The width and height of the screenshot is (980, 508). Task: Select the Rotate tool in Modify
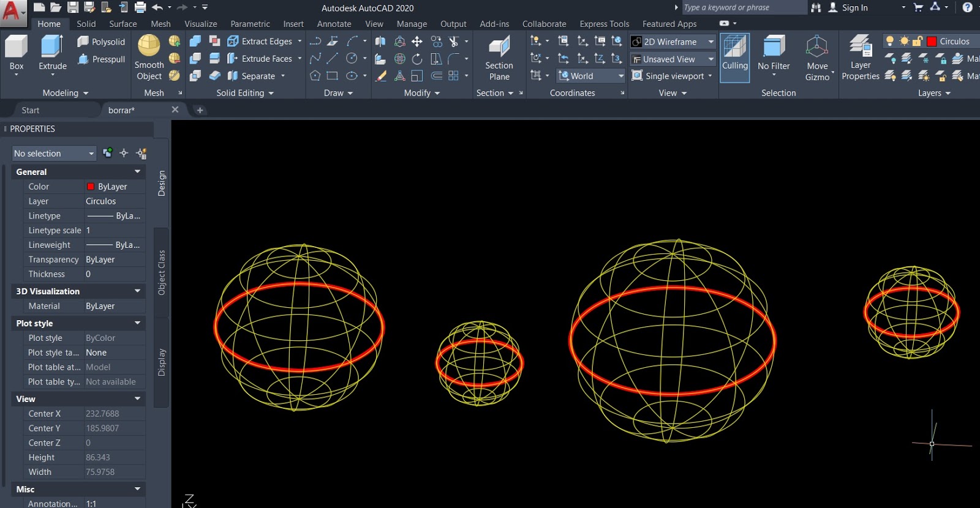[x=417, y=59]
